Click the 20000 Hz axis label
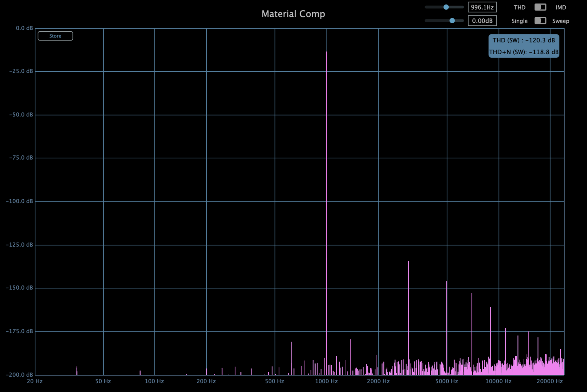Screen dimensions: 587x392 coord(550,381)
